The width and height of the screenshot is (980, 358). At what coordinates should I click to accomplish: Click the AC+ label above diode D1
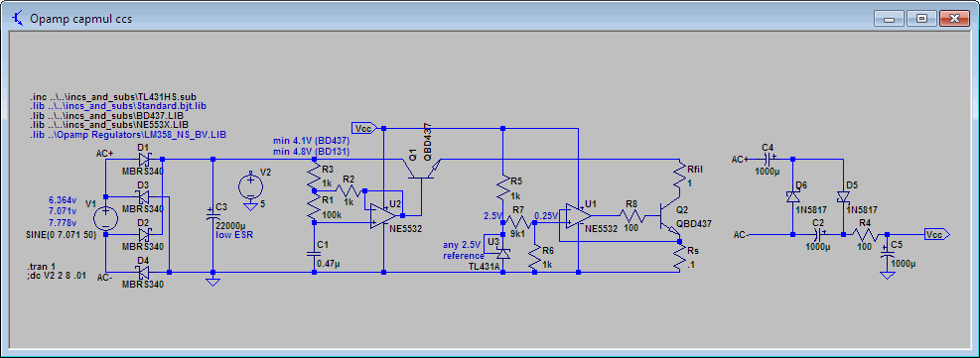[105, 153]
